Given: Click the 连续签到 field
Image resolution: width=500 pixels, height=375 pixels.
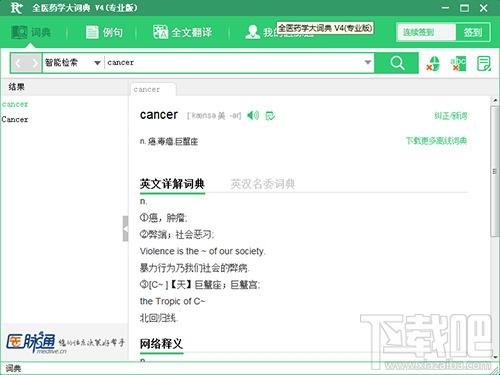Looking at the screenshot, I should (x=426, y=32).
